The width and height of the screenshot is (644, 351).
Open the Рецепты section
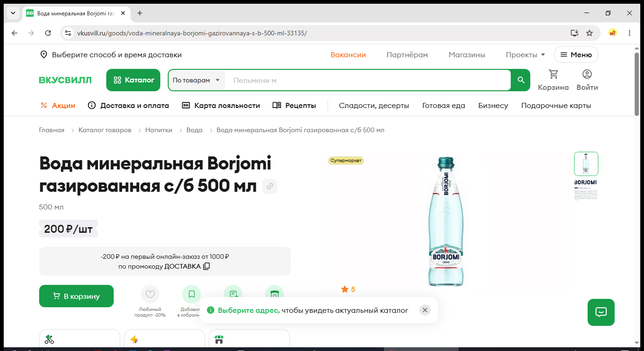294,106
